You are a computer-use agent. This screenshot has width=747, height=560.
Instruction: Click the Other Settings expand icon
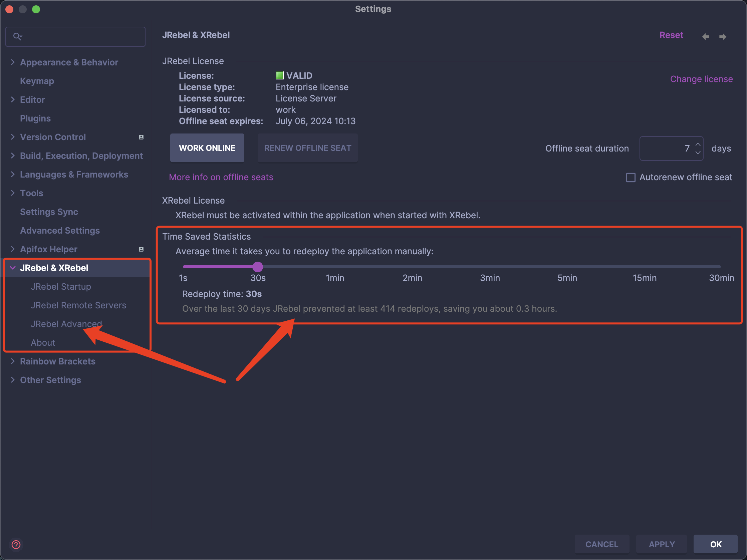tap(12, 380)
